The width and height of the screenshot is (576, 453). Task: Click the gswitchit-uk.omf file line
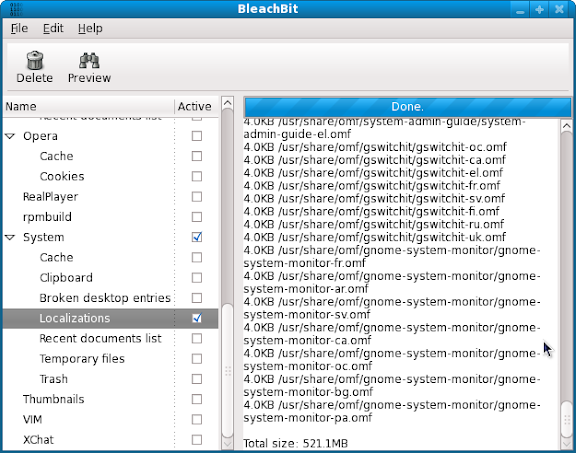point(375,237)
